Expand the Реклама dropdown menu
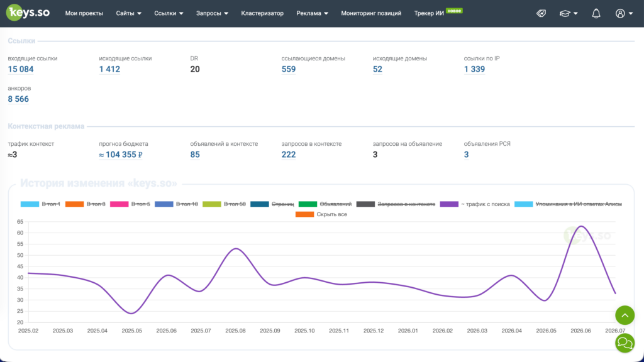The image size is (644, 362). [312, 13]
